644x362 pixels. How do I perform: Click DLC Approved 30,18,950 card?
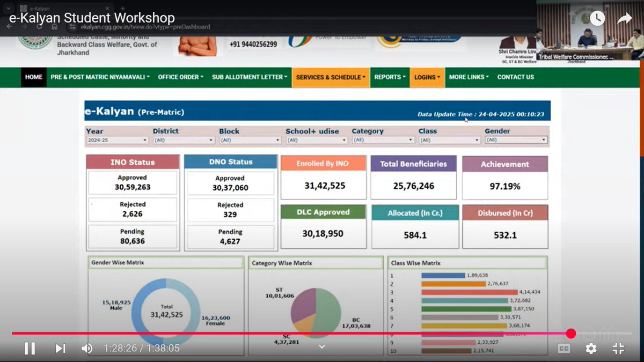click(x=324, y=226)
